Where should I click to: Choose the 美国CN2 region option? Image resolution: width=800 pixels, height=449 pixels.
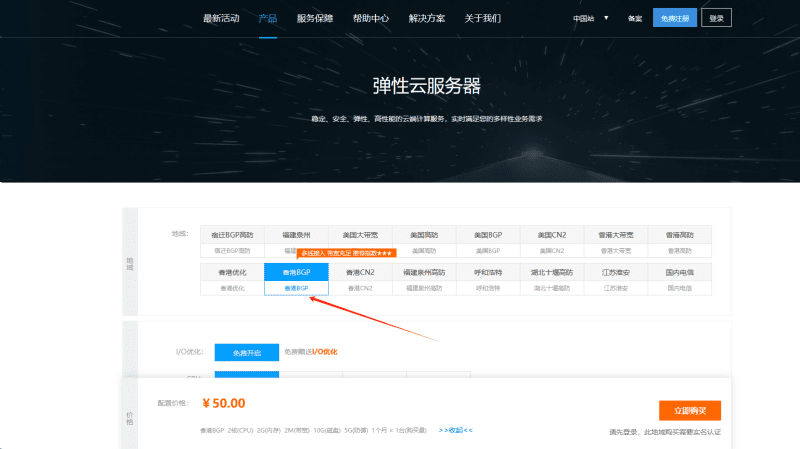tap(552, 241)
